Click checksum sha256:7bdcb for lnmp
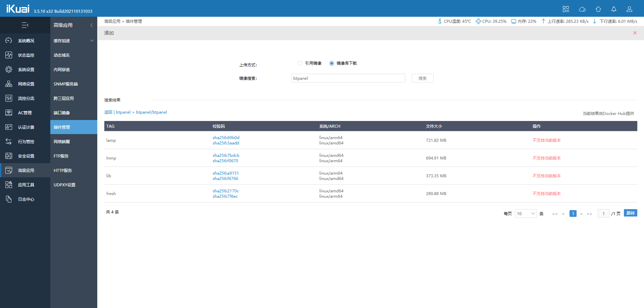Image resolution: width=644 pixels, height=308 pixels. click(226, 156)
